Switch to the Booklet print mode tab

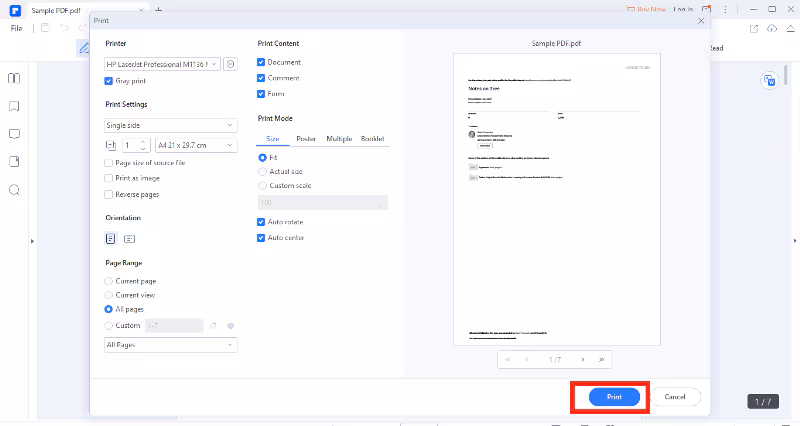(x=372, y=138)
